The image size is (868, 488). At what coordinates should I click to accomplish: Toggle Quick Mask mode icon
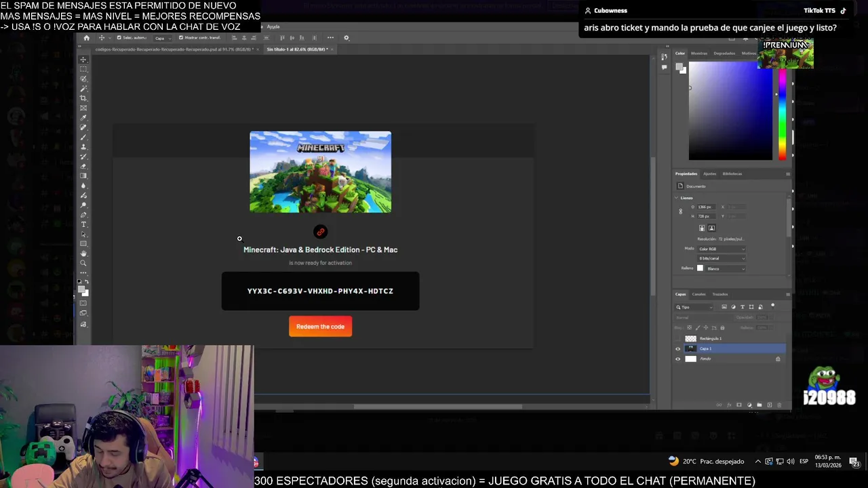83,302
